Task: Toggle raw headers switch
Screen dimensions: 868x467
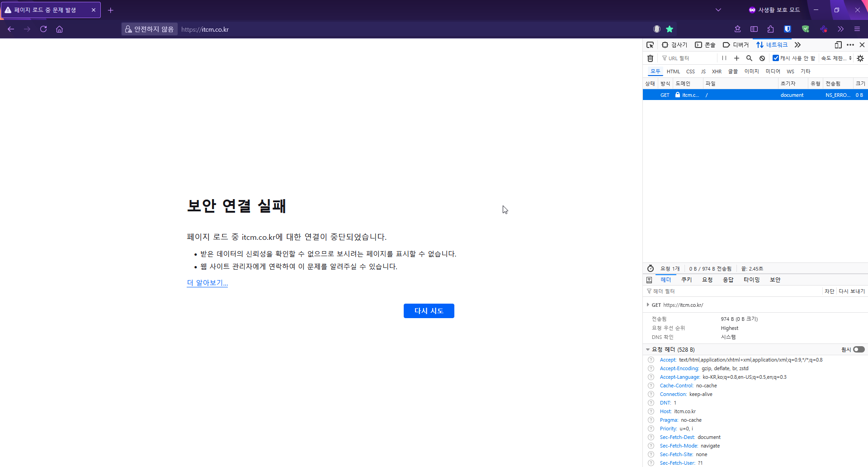Action: coord(859,349)
